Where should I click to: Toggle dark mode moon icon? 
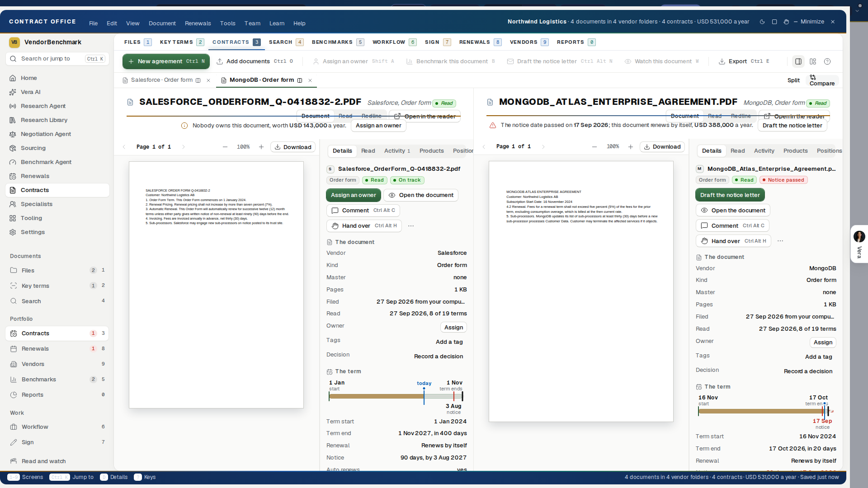[x=762, y=22]
